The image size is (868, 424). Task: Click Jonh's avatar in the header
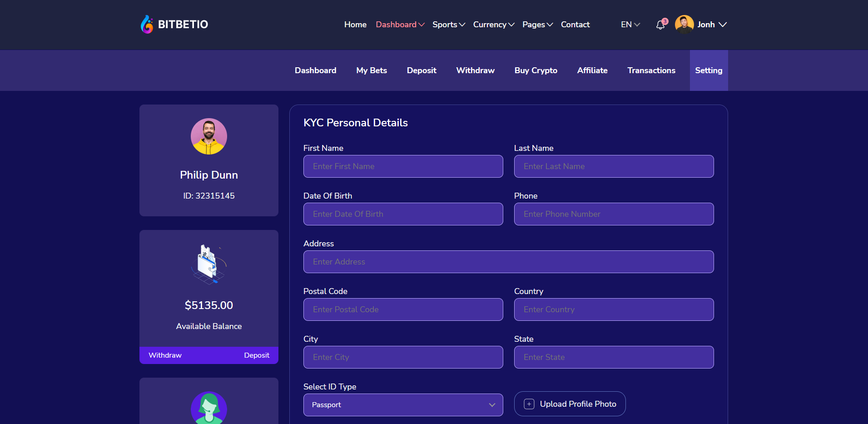pyautogui.click(x=684, y=25)
